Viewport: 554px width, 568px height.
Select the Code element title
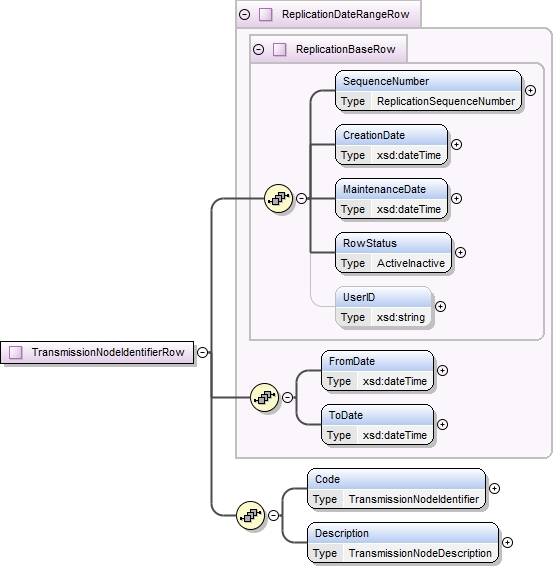coord(327,479)
